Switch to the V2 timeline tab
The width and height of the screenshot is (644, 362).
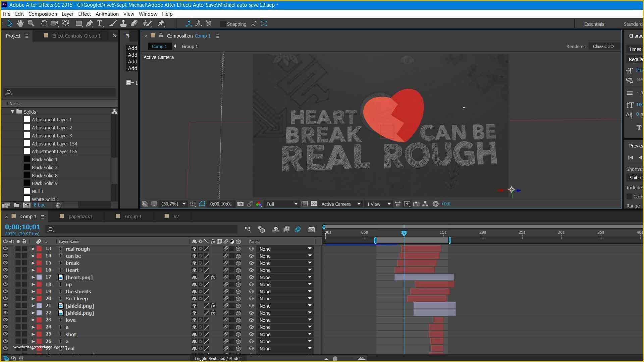(176, 217)
